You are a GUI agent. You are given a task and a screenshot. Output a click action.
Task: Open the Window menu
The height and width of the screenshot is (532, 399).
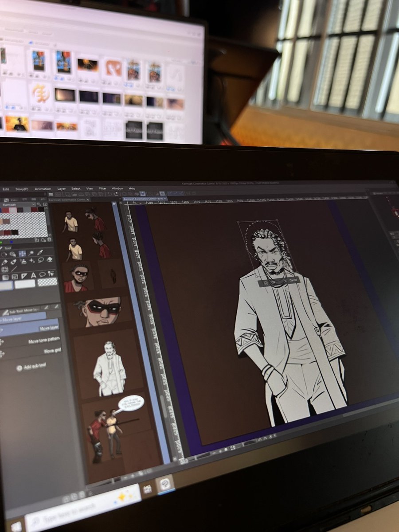pos(117,188)
